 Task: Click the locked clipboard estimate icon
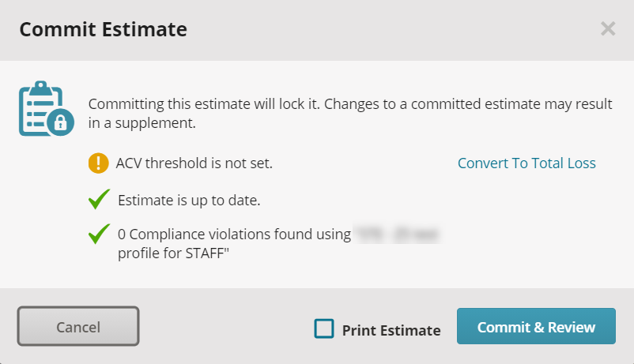coord(46,108)
